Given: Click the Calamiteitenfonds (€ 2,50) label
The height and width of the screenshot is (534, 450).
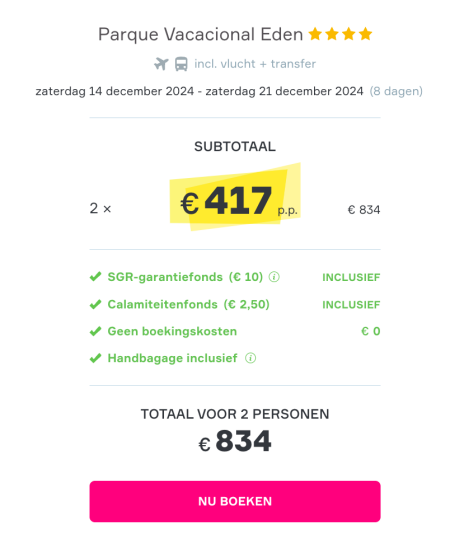Looking at the screenshot, I should click(x=188, y=304).
